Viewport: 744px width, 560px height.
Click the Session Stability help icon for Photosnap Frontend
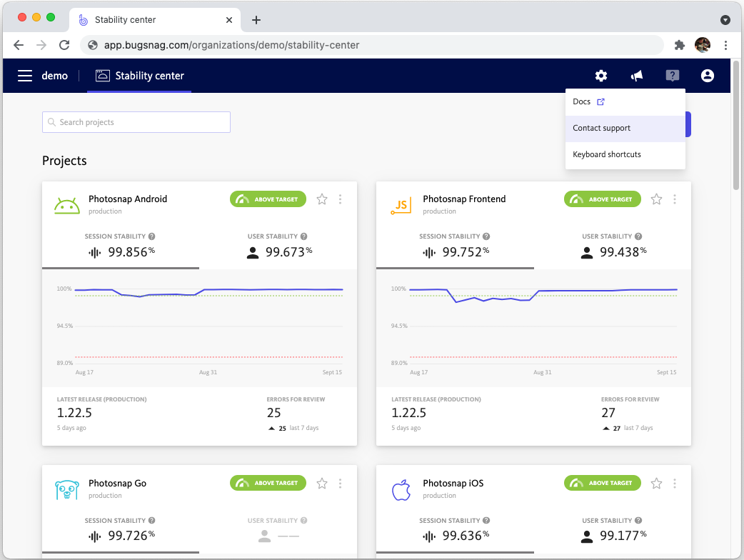point(486,236)
